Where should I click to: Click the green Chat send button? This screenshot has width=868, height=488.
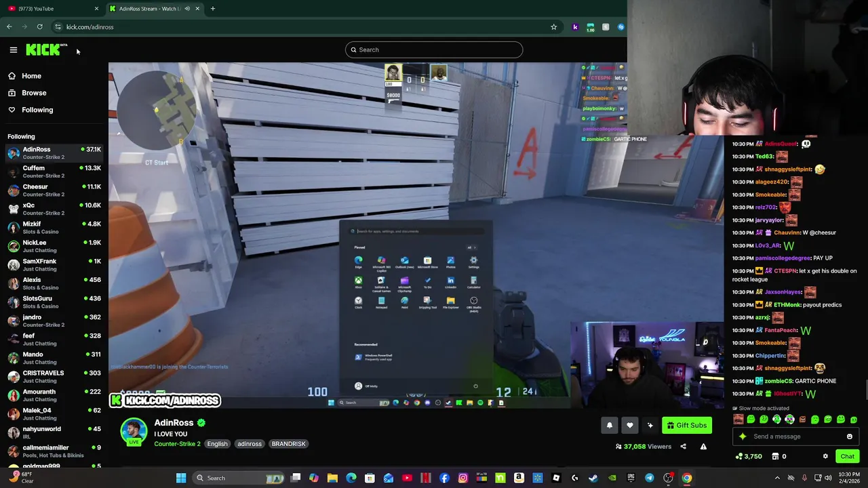[x=847, y=456]
